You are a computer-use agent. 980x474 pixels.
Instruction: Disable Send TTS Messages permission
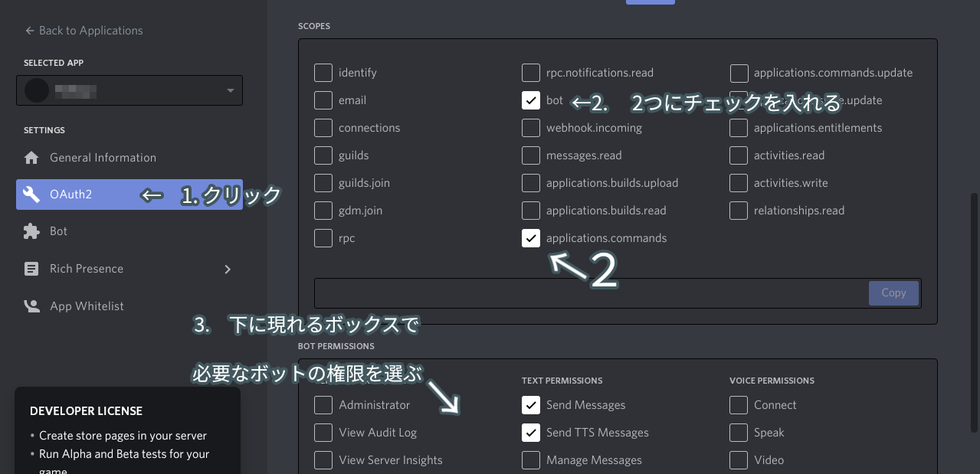(x=531, y=433)
